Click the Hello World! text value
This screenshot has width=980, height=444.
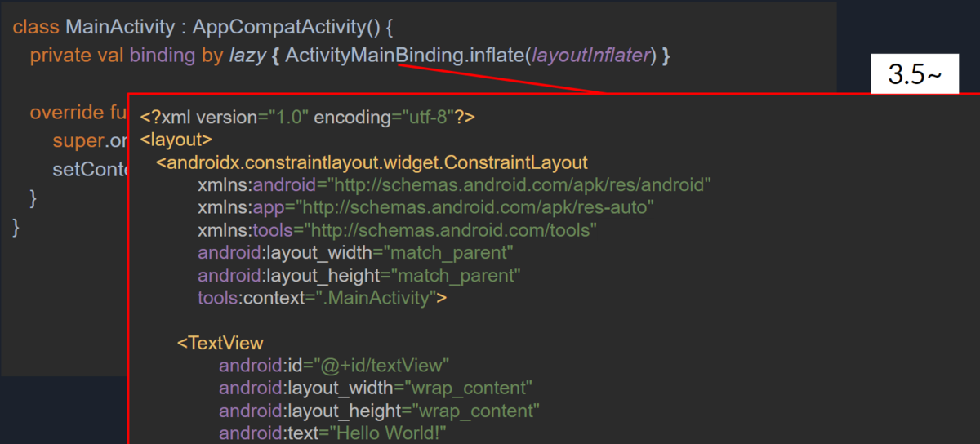388,432
